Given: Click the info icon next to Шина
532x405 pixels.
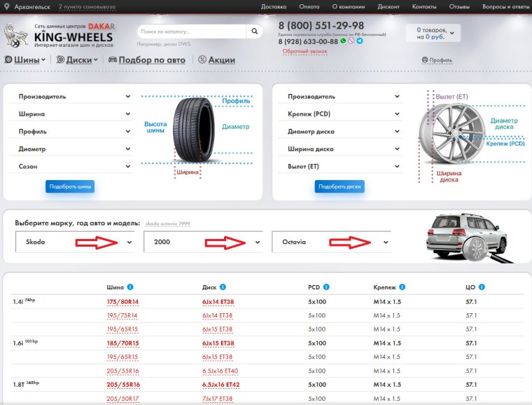Looking at the screenshot, I should pyautogui.click(x=131, y=287).
